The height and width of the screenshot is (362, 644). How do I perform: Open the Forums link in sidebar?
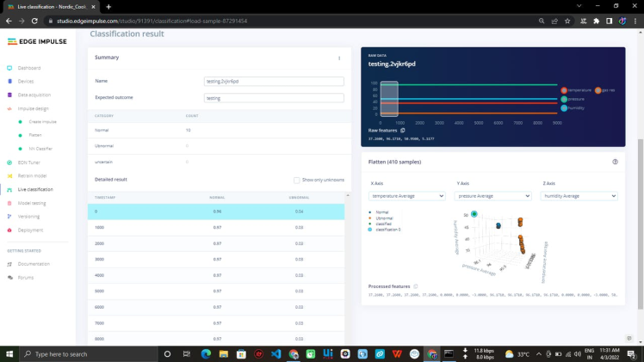(26, 278)
